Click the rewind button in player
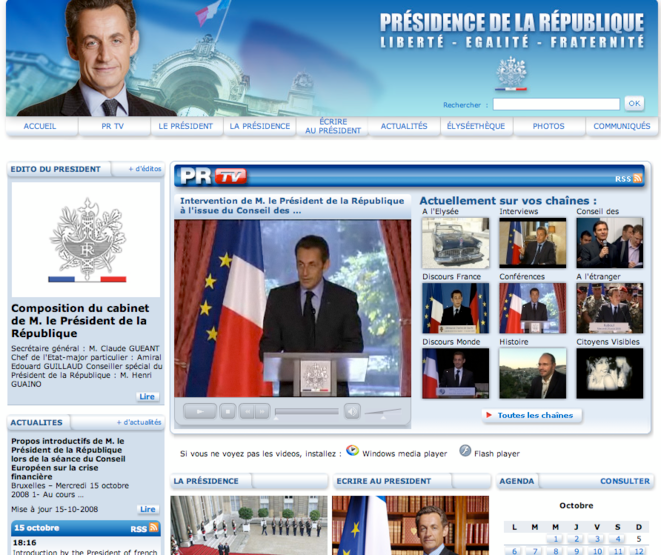The image size is (661, 555). pos(247,411)
